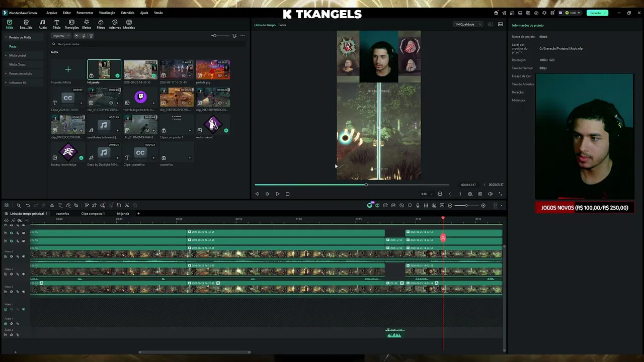Open the Áudio library tab
The width and height of the screenshot is (644, 362).
click(42, 25)
